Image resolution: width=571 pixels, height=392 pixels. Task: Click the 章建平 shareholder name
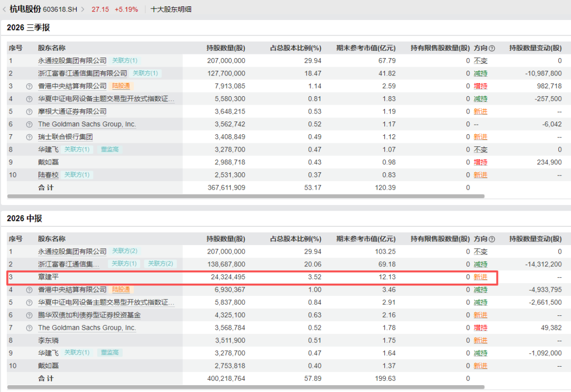pos(48,277)
